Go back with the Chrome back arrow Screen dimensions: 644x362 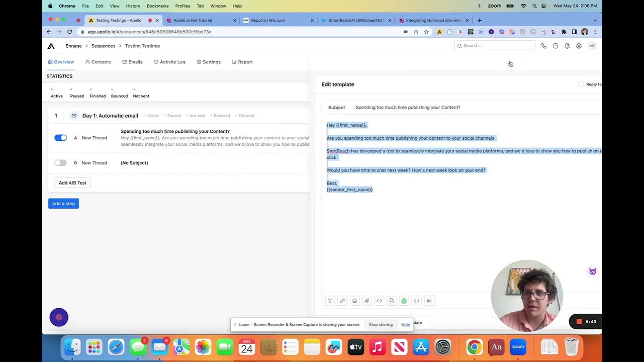pyautogui.click(x=49, y=32)
